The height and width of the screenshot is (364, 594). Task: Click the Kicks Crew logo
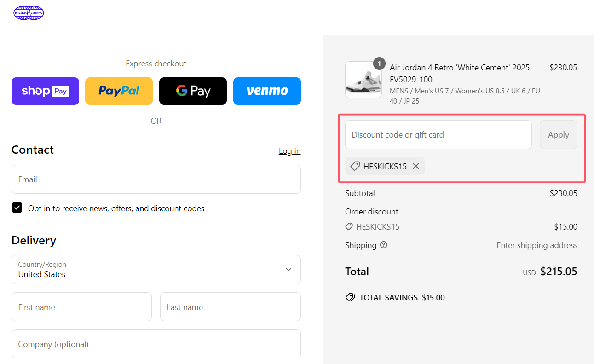[29, 13]
